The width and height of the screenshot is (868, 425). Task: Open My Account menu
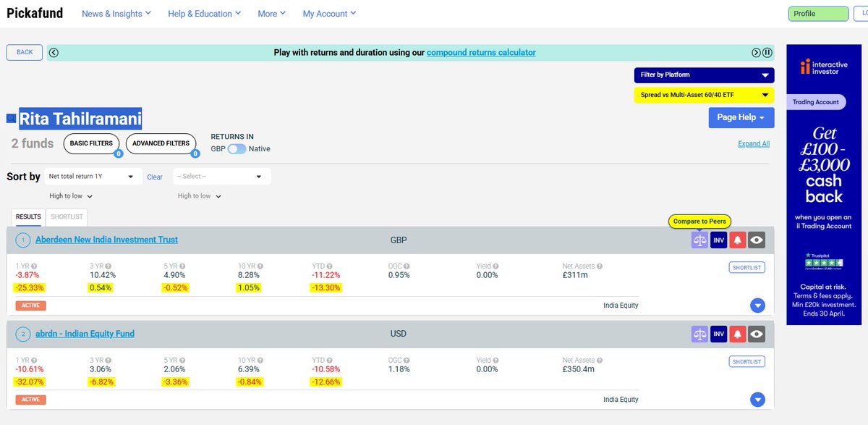[329, 14]
